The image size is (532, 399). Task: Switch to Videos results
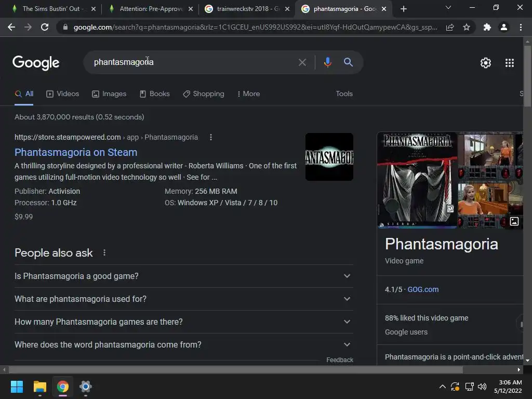click(x=62, y=94)
